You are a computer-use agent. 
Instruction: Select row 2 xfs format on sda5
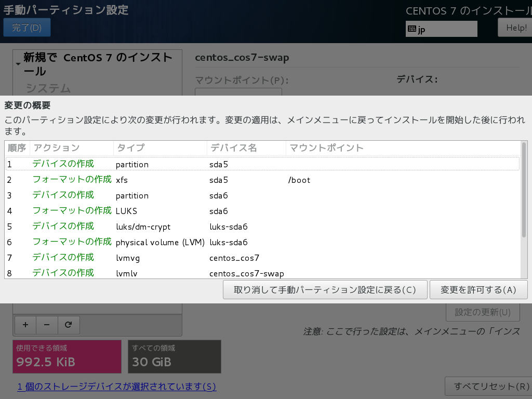click(x=262, y=180)
